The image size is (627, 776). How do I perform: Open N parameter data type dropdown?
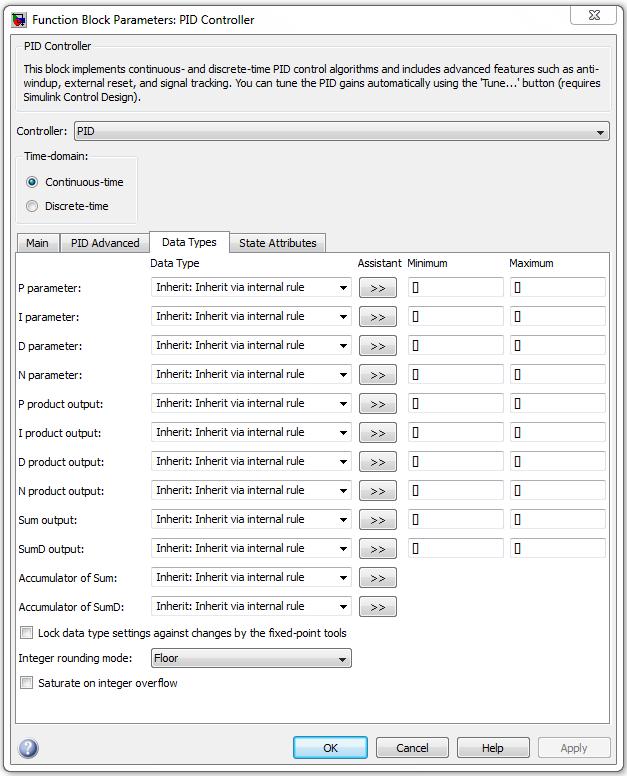(251, 374)
